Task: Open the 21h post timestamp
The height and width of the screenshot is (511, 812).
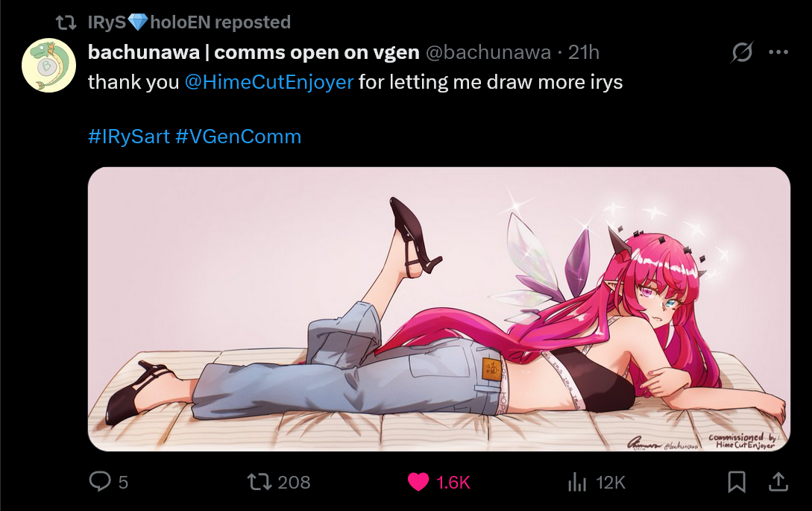Action: pyautogui.click(x=584, y=52)
